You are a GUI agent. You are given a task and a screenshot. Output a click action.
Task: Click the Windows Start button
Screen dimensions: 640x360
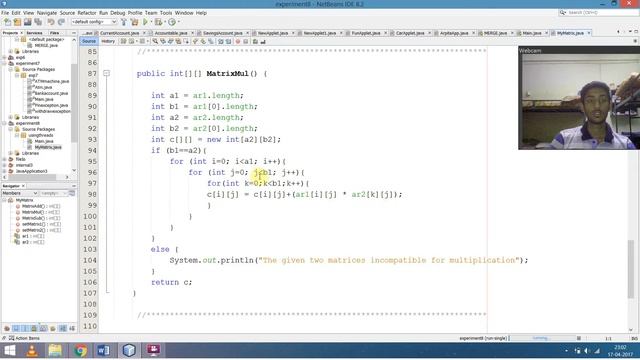point(9,350)
